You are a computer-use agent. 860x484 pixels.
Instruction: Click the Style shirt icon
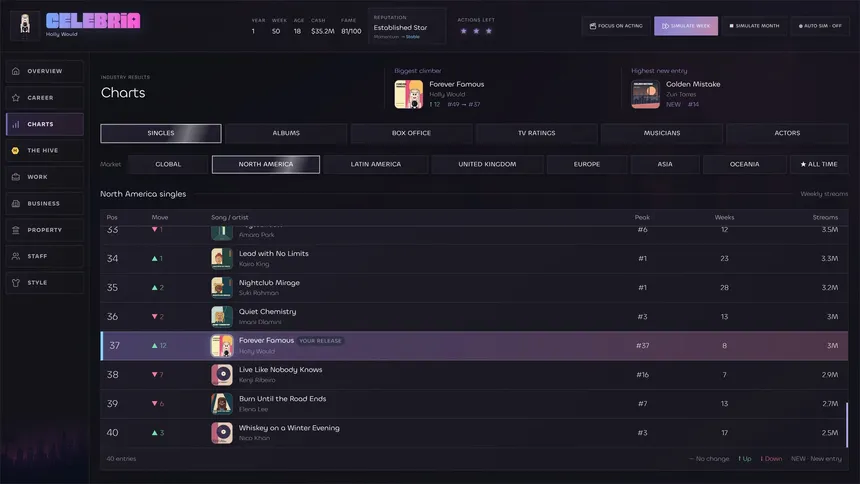tap(16, 283)
